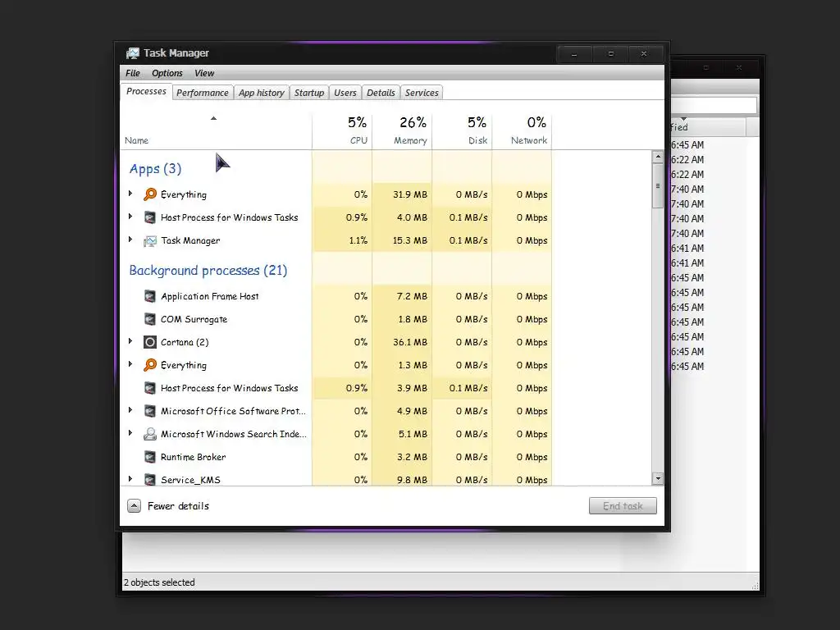Image resolution: width=840 pixels, height=630 pixels.
Task: Expand the Cortana (2) process group
Action: click(130, 341)
